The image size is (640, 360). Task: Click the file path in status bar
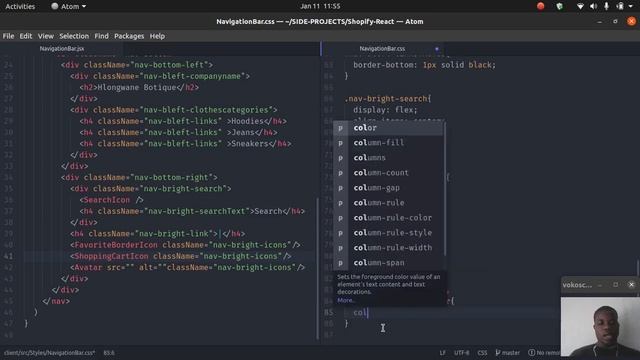point(49,353)
